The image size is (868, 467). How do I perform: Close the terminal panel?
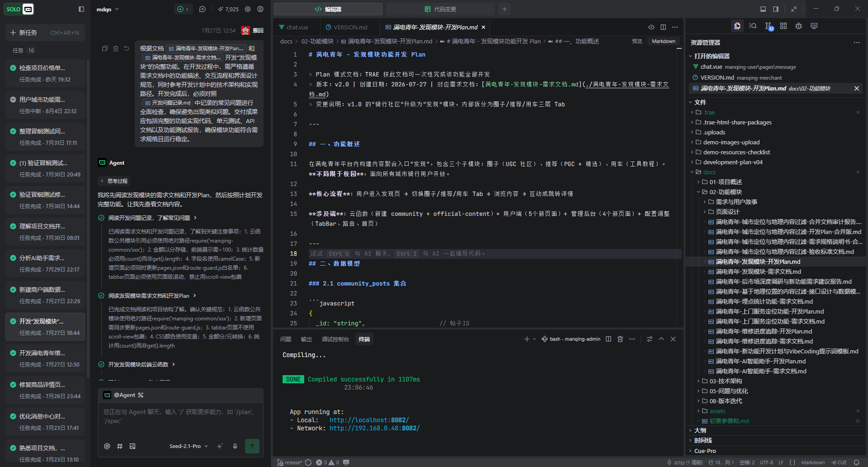(x=673, y=339)
